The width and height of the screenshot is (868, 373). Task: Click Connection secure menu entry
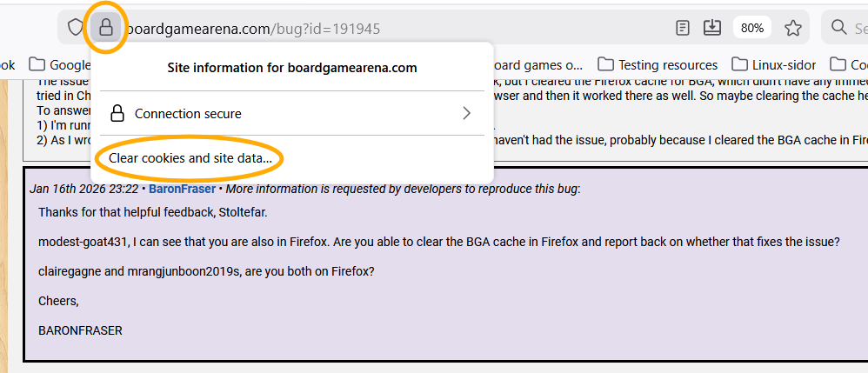coord(188,113)
